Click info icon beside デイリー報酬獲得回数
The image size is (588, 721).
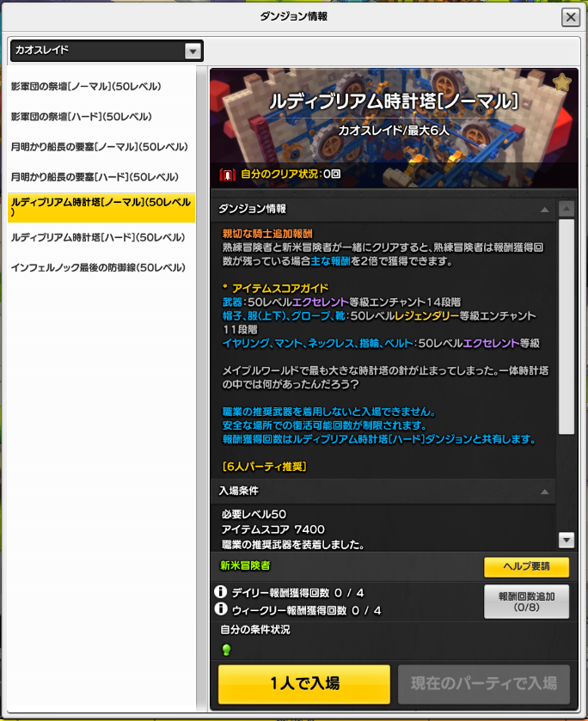[x=221, y=592]
